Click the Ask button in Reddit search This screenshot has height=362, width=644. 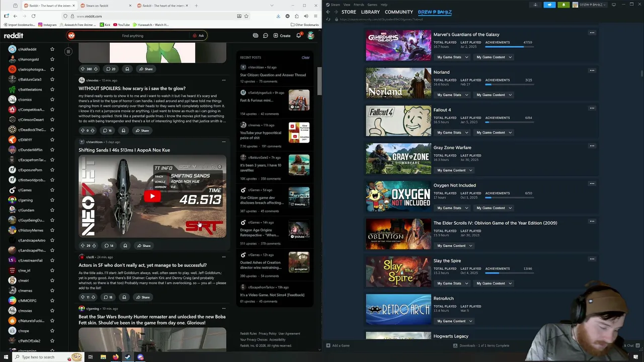pyautogui.click(x=198, y=36)
